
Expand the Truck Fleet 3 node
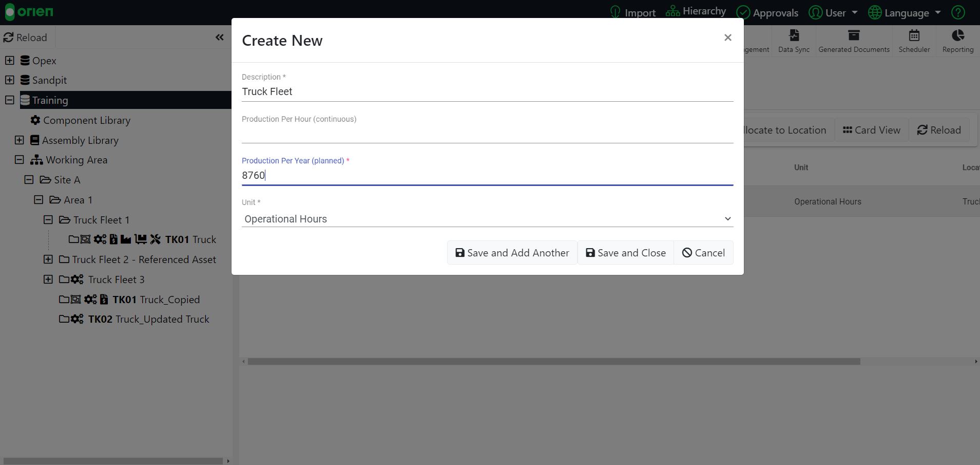[48, 280]
